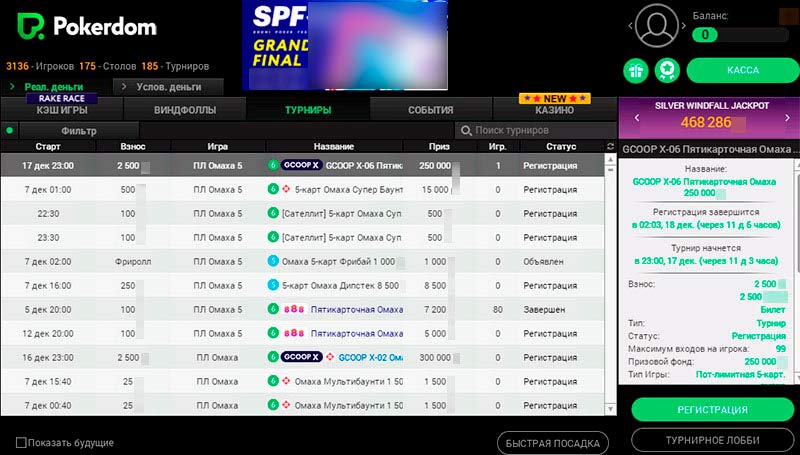Viewport: 800px width, 455px height.
Task: Click the GCOOP X badge in the 16 дек row
Action: coord(302,357)
